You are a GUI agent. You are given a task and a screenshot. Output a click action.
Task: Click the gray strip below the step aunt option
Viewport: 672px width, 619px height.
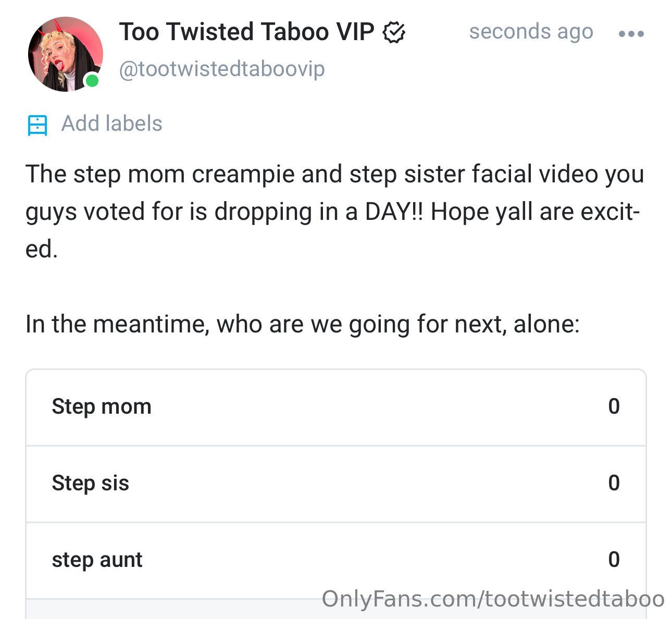(172, 609)
